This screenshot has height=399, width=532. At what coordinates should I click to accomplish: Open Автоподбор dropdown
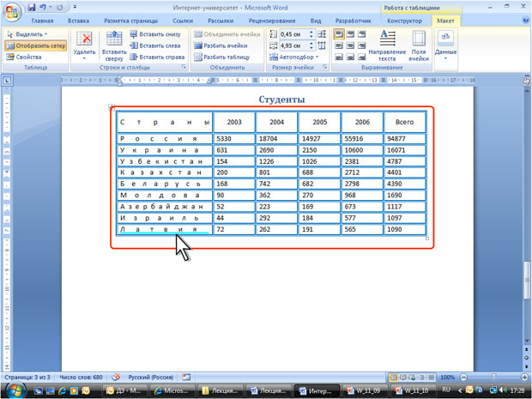click(294, 57)
